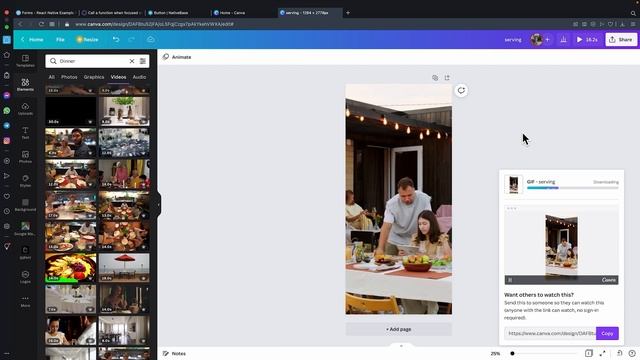The width and height of the screenshot is (640, 360).
Task: Go back via the Home button
Action: click(x=32, y=40)
